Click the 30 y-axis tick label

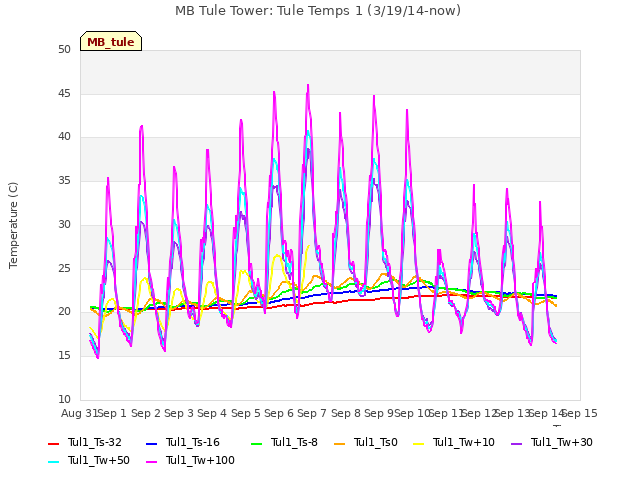[64, 224]
